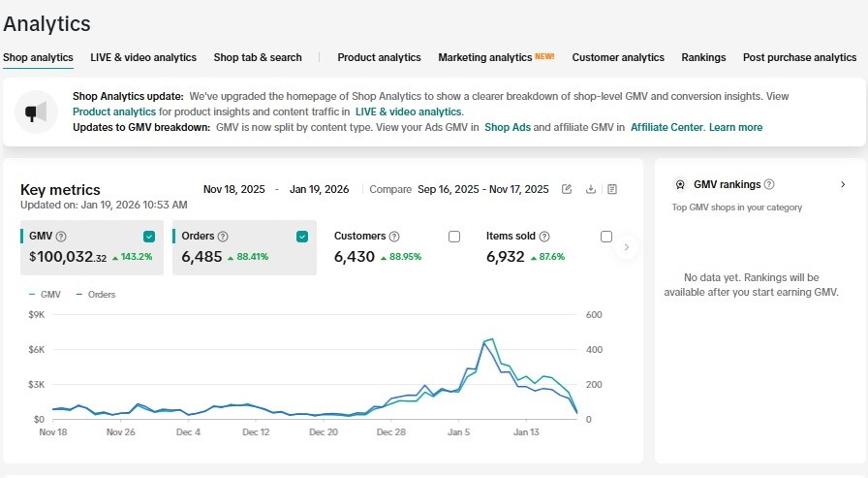This screenshot has width=868, height=478.
Task: Follow the Affiliate Center link
Action: tap(666, 127)
